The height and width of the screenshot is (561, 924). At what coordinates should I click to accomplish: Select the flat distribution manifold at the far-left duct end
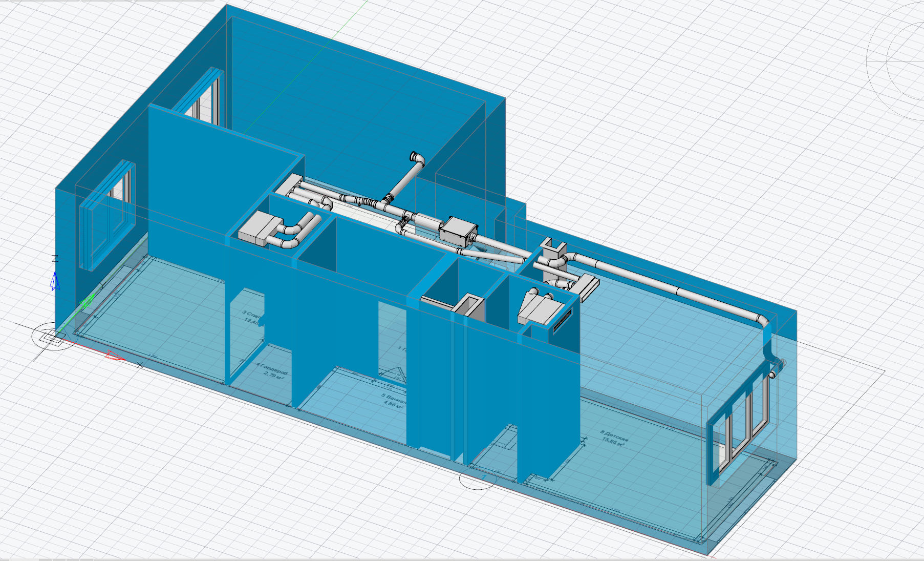(291, 183)
